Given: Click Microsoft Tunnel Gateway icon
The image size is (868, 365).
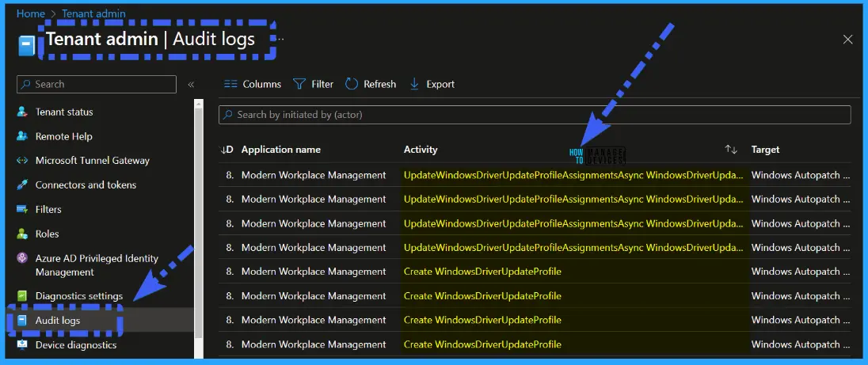Looking at the screenshot, I should tap(22, 161).
